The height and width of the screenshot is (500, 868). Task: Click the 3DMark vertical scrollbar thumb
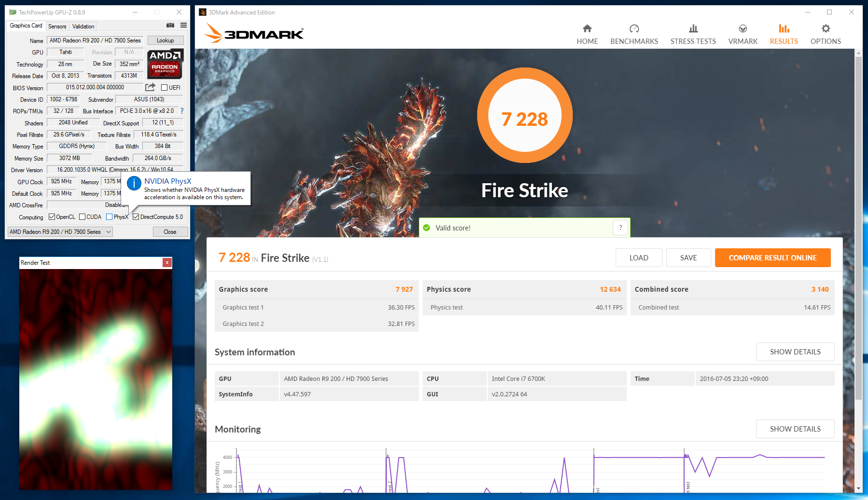[858, 229]
